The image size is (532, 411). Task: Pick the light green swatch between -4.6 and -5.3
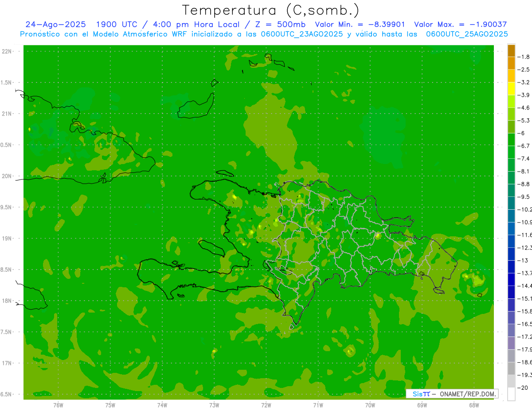511,114
